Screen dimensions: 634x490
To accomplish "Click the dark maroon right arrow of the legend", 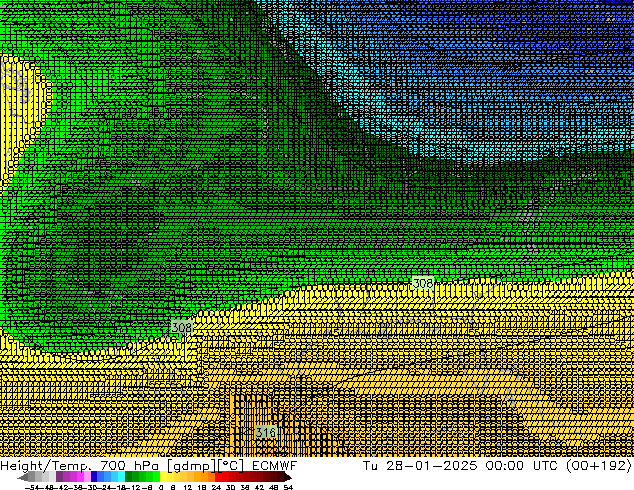I will click(288, 477).
